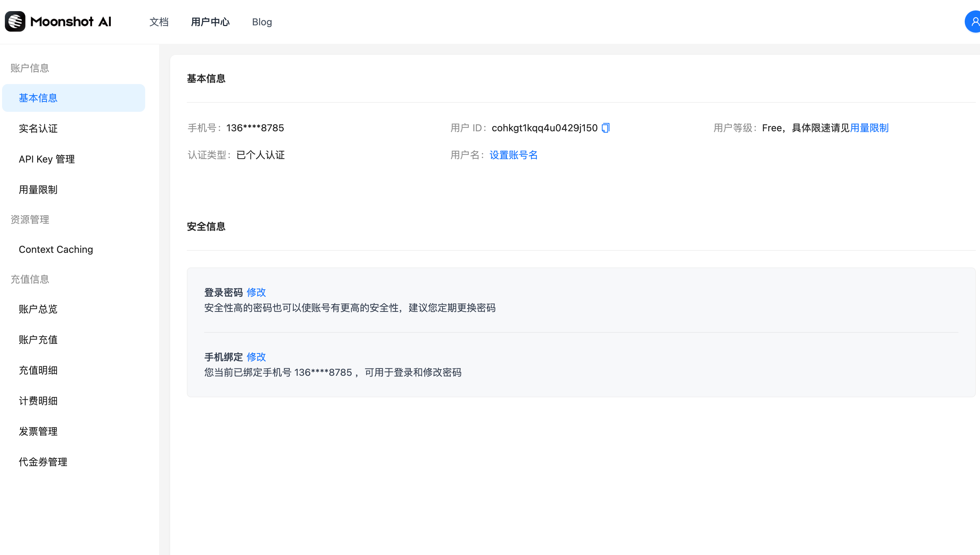Image resolution: width=980 pixels, height=555 pixels.
Task: Open 代金券管理 voucher management
Action: pyautogui.click(x=43, y=462)
